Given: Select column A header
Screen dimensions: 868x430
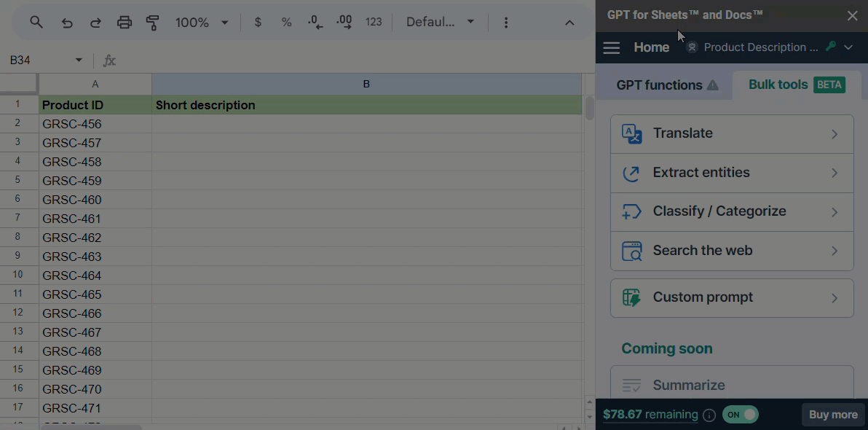Looking at the screenshot, I should [95, 85].
